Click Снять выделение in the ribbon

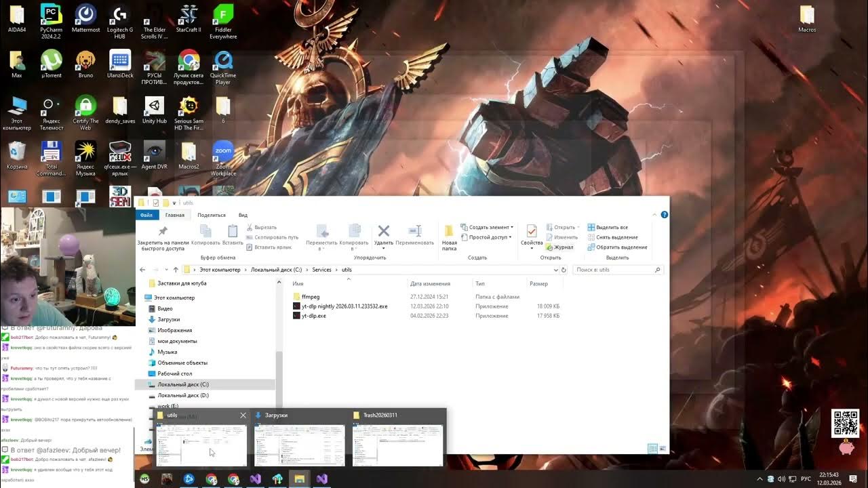(612, 237)
